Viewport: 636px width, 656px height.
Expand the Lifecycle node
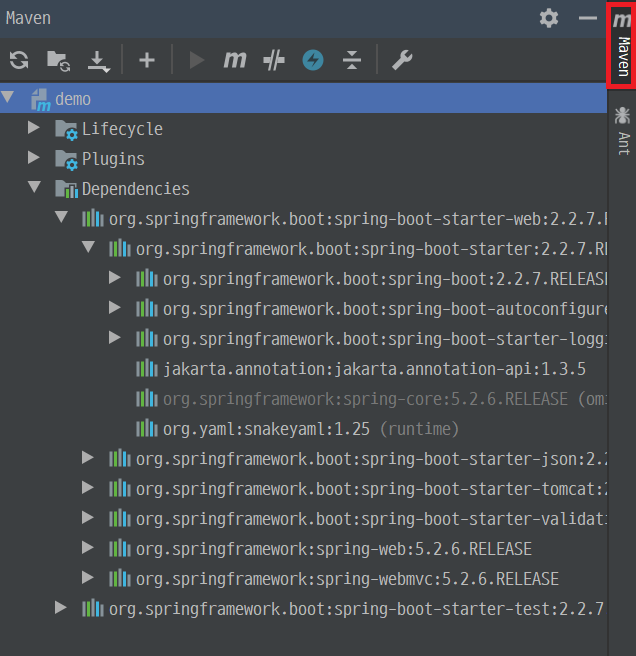pos(33,128)
